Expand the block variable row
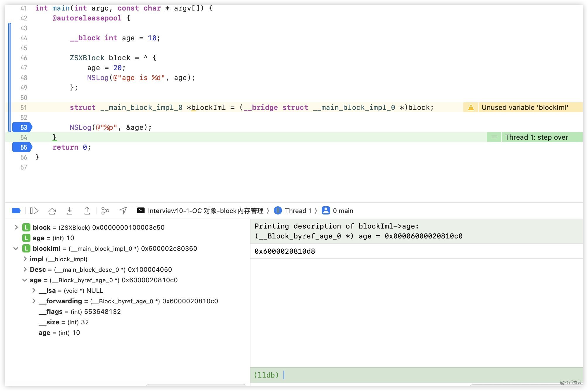The image size is (588, 391). pos(16,227)
